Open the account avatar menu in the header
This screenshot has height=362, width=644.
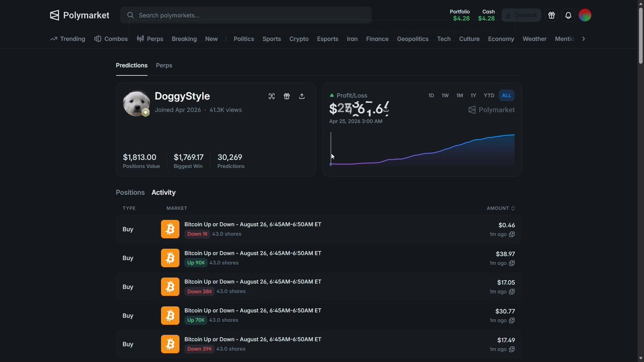[585, 15]
